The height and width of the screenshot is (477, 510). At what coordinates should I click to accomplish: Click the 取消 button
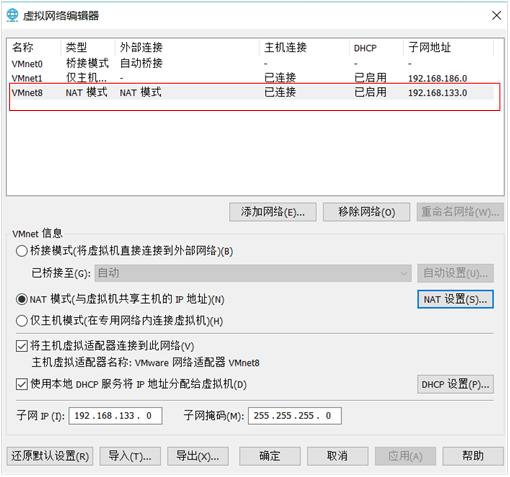[337, 456]
